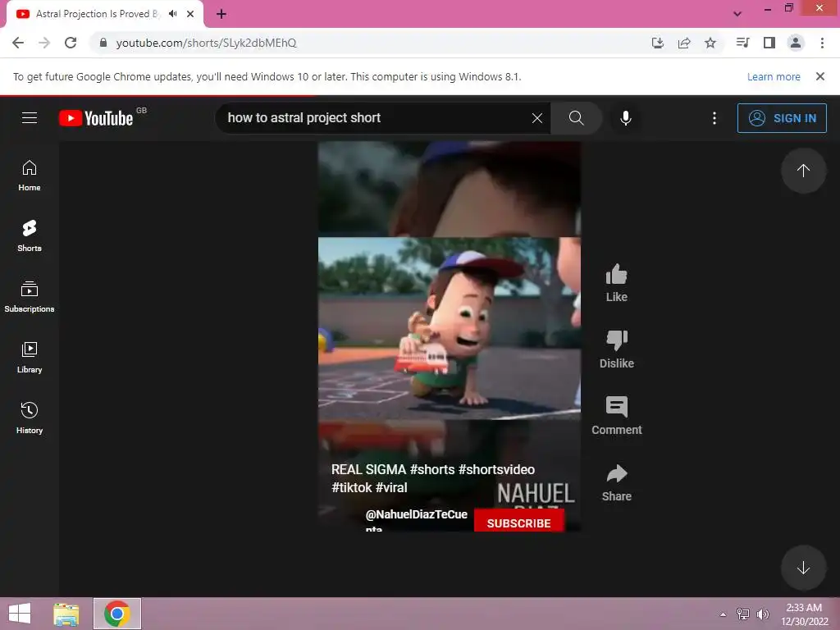Image resolution: width=840 pixels, height=630 pixels.
Task: Clear the search query with X
Action: [536, 118]
